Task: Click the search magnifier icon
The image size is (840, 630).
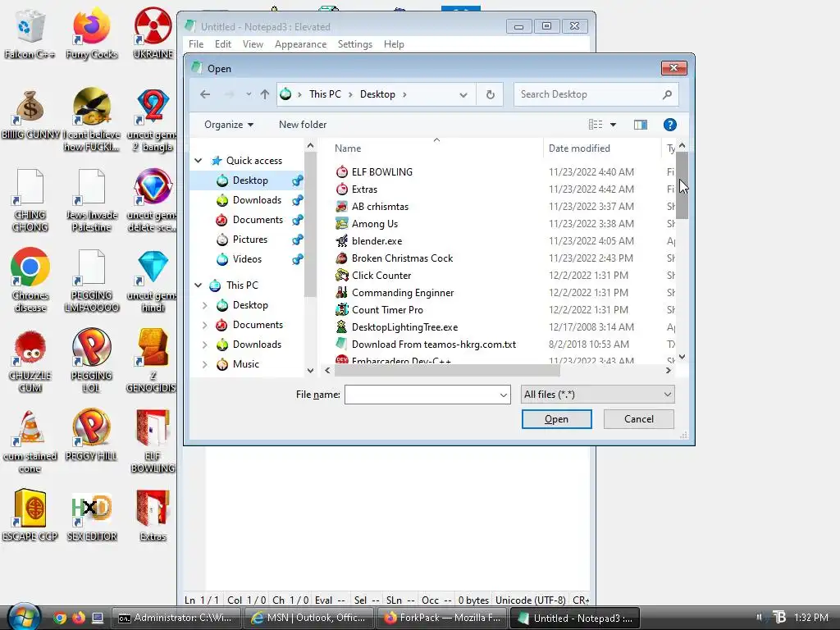Action: click(x=667, y=95)
